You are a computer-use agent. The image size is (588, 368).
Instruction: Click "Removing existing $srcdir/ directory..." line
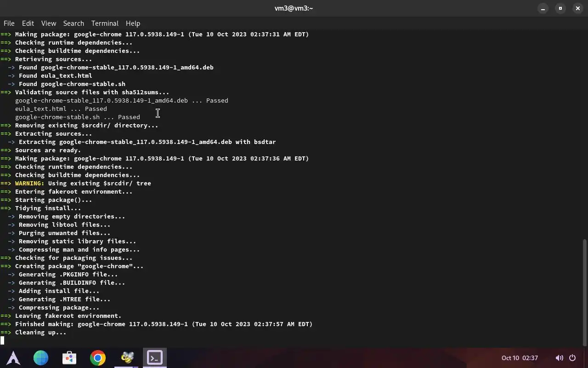point(86,125)
